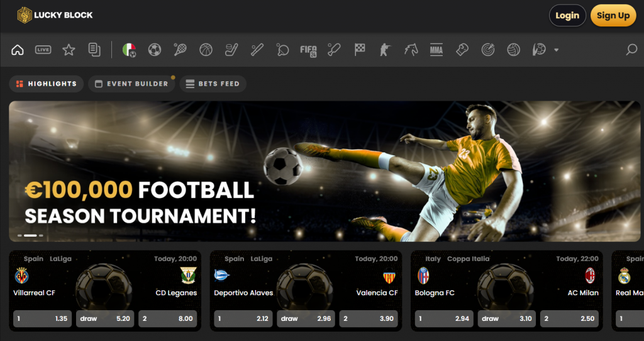Open the Villarreal CF team name
Screen dimensions: 644x341
point(34,293)
